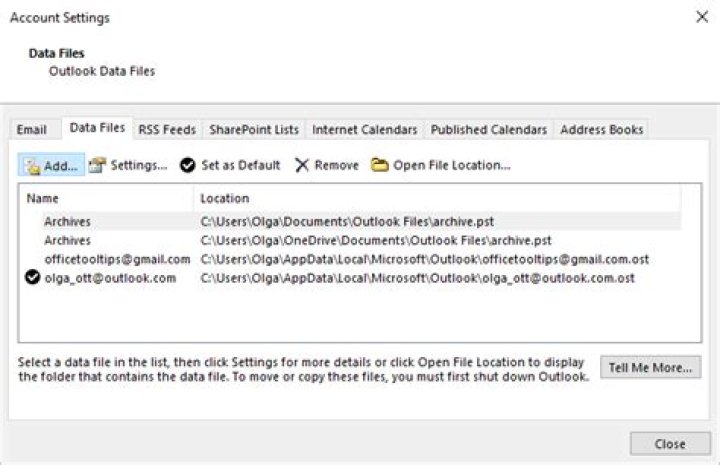The width and height of the screenshot is (720, 465).
Task: Click the Tell Me More button
Action: [x=650, y=367]
